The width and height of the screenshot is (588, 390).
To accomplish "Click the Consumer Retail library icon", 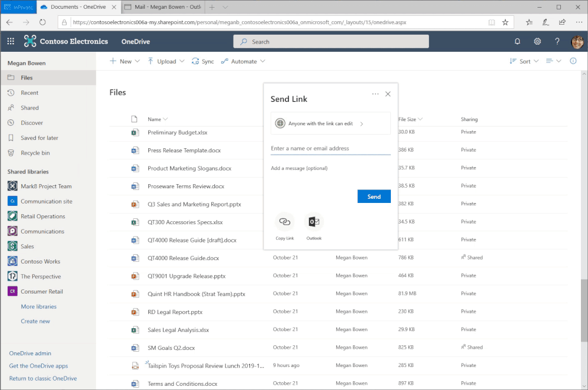I will tap(12, 291).
